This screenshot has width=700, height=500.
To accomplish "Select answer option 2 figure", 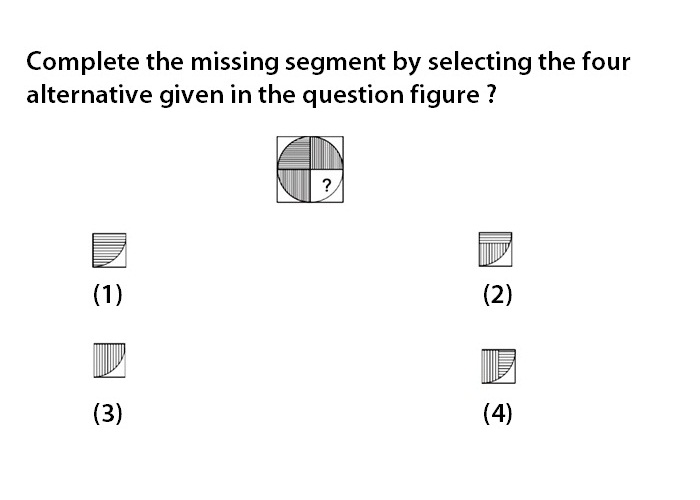I will pos(496,250).
